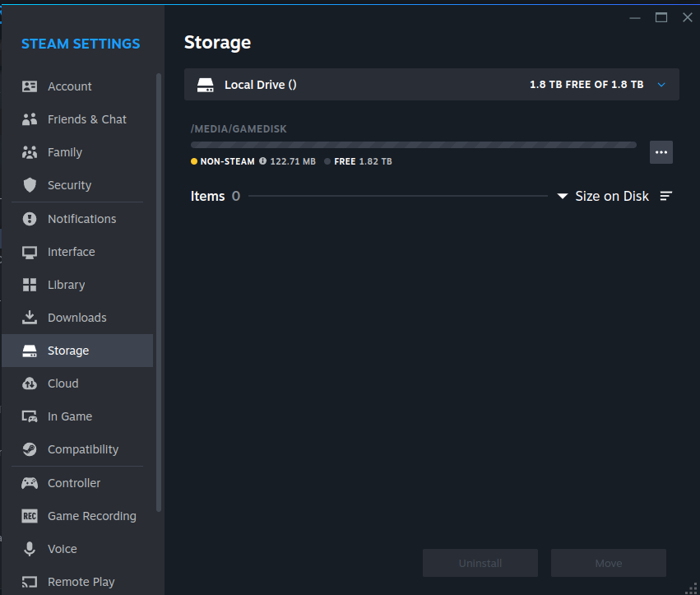
Task: Click the In Game overlay icon
Action: pos(30,416)
